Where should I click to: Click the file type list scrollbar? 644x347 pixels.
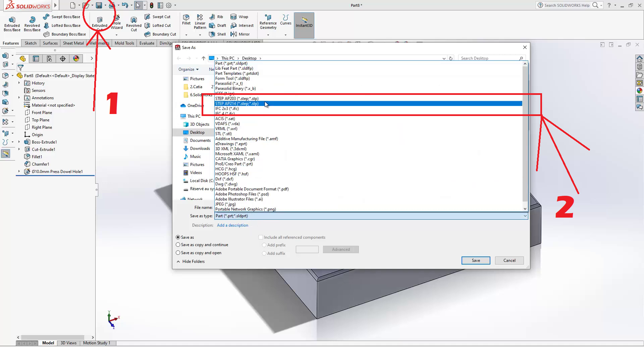pos(525,134)
